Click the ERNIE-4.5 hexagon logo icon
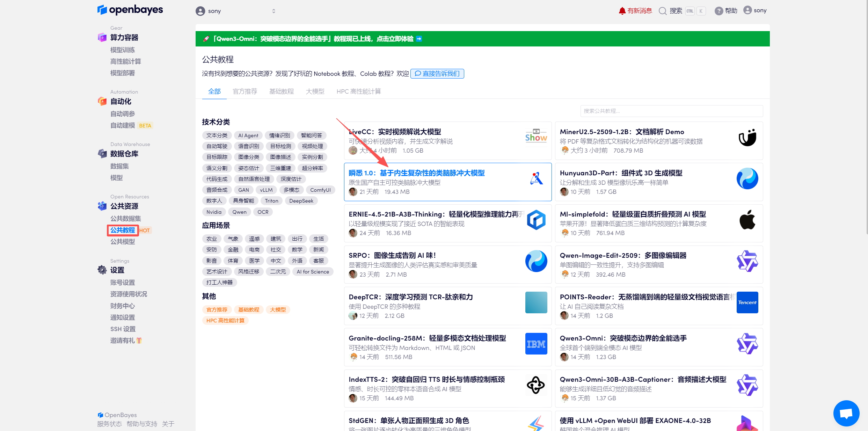Image resolution: width=868 pixels, height=431 pixels. [x=536, y=220]
